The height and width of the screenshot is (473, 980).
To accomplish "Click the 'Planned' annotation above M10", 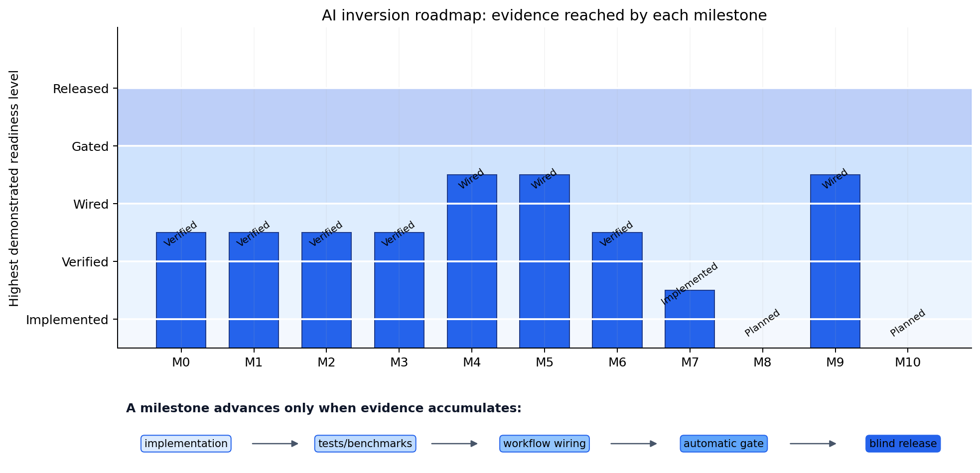I will click(x=908, y=323).
